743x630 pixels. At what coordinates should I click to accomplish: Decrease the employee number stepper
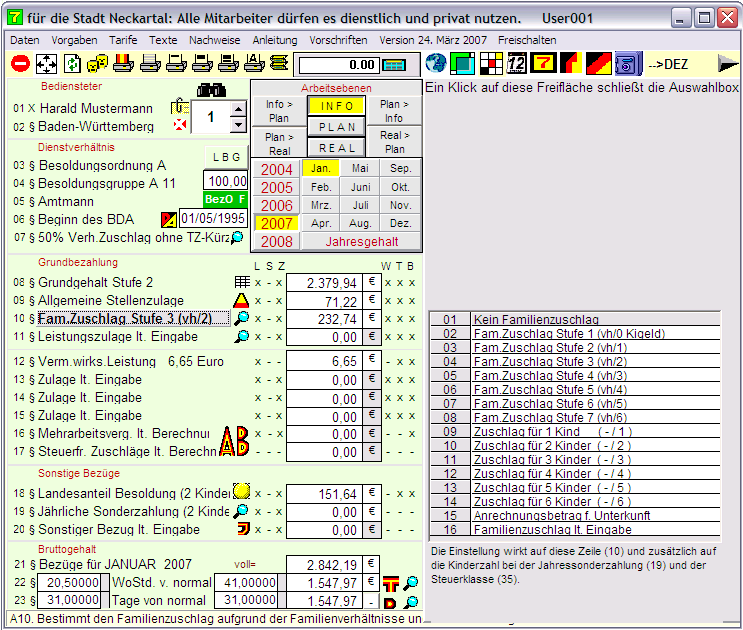[238, 125]
